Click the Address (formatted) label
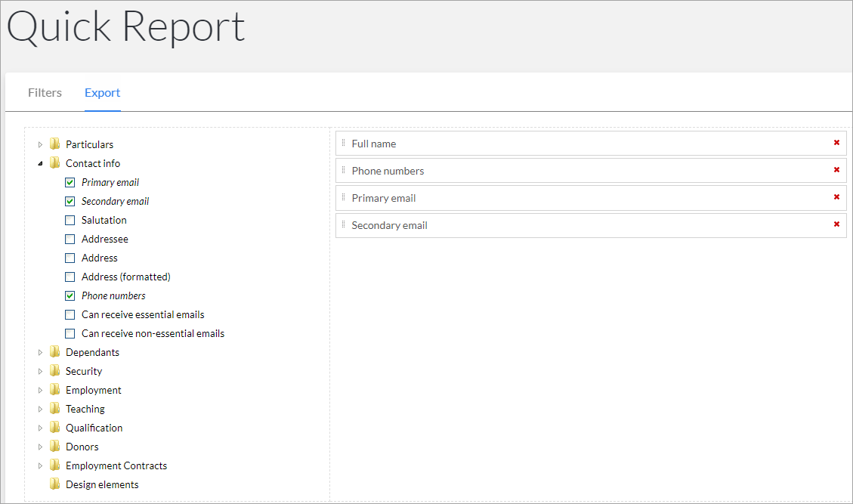Viewport: 853px width, 504px height. [125, 277]
